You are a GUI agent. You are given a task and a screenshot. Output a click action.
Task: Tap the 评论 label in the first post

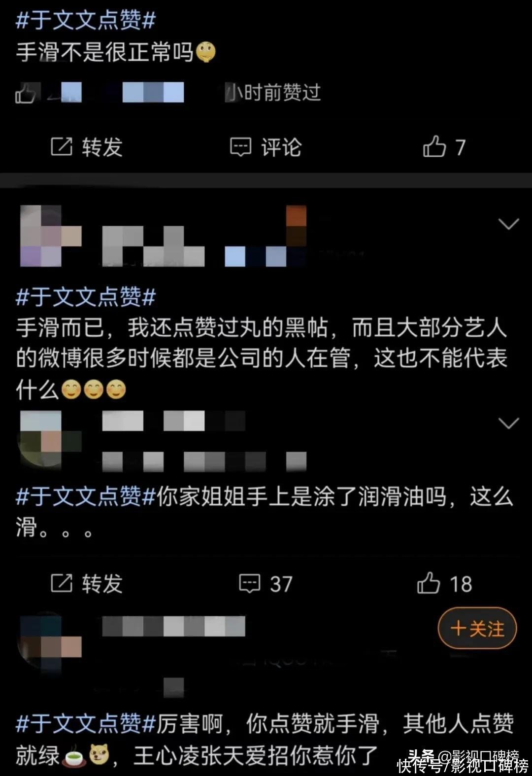tap(281, 147)
